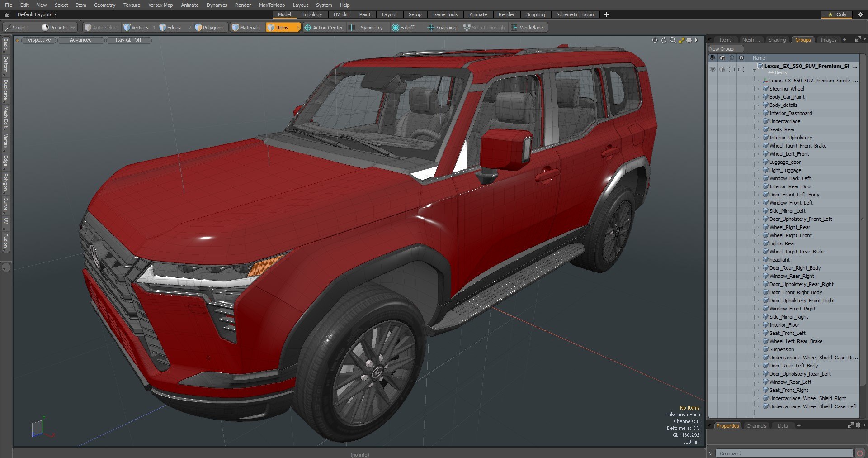Switch to the Shading panel tab
Viewport: 868px width, 458px height.
777,40
